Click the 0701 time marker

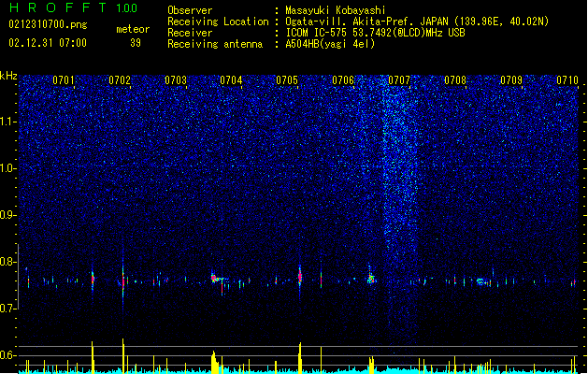click(64, 80)
